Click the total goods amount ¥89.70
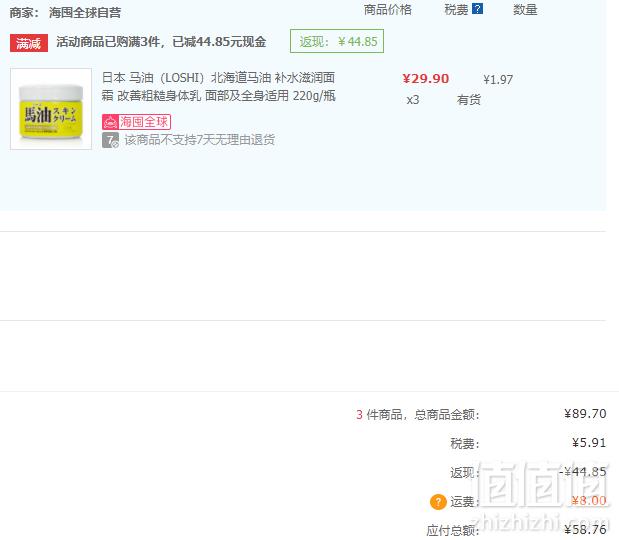 585,414
